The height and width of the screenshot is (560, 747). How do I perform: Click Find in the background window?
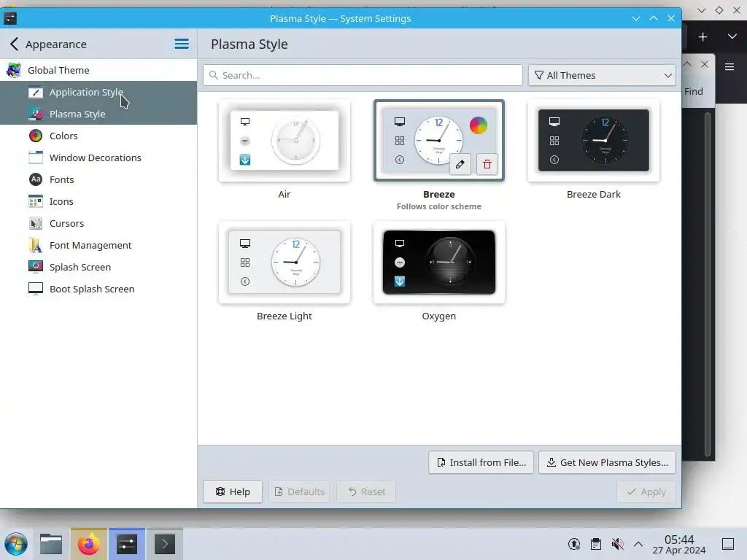[694, 91]
